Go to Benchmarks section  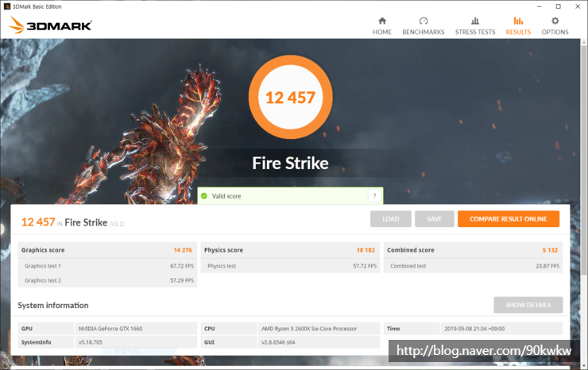(423, 26)
